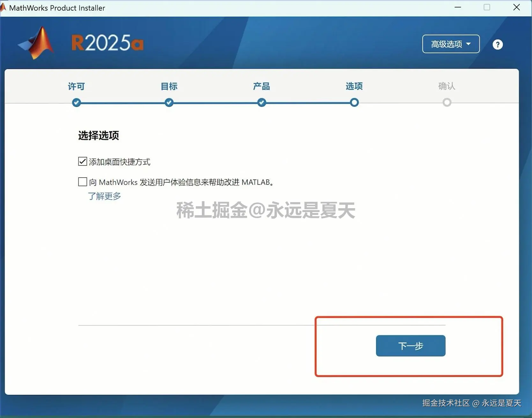
Task: Click the 下一步 button
Action: [410, 346]
